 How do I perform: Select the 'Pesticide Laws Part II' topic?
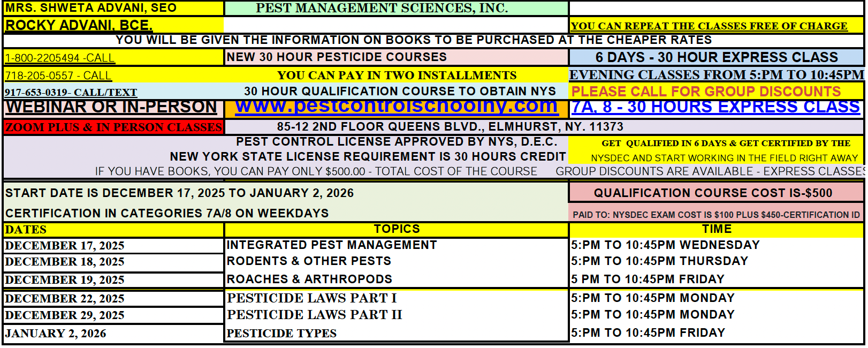click(x=314, y=315)
